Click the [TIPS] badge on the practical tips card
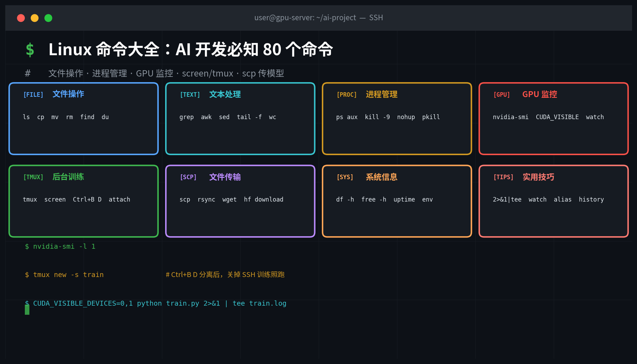This screenshot has width=637, height=364. pos(503,177)
